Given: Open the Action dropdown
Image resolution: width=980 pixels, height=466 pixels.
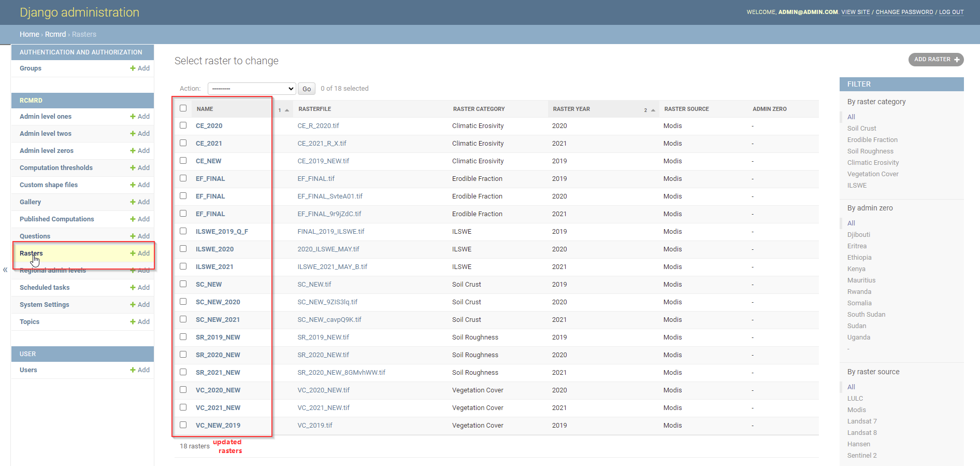Looking at the screenshot, I should click(252, 89).
